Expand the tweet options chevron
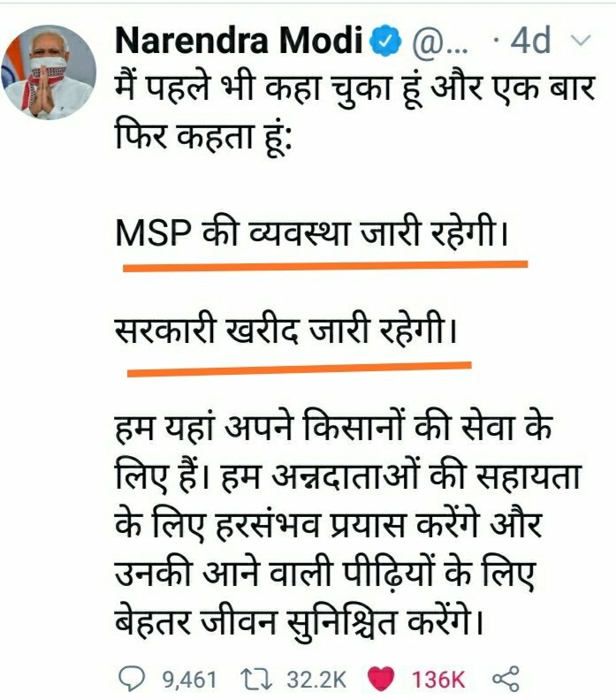616x700 pixels. click(x=582, y=41)
